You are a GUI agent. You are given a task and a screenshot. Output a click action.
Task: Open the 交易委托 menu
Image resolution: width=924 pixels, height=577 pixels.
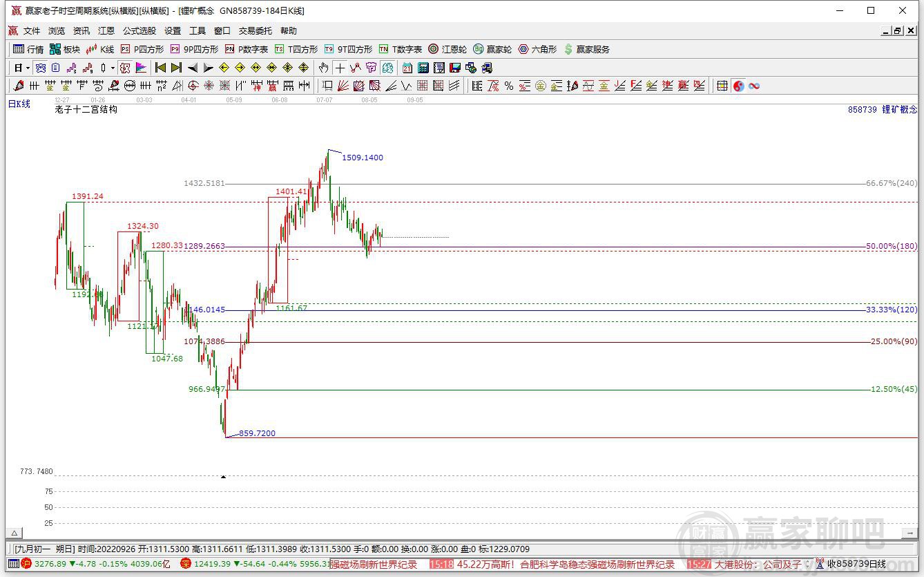tap(256, 31)
